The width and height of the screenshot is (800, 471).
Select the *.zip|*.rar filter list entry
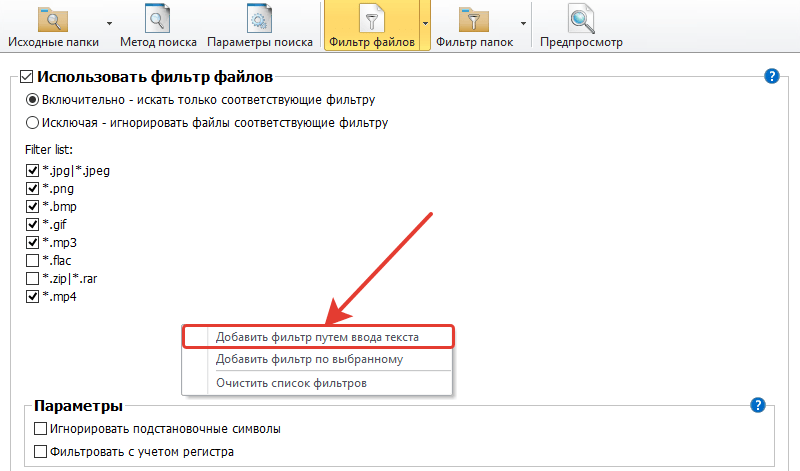(x=69, y=279)
